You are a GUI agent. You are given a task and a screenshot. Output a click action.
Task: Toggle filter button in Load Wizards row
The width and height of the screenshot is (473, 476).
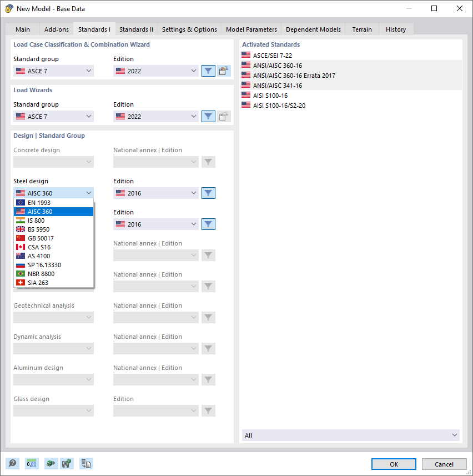[x=208, y=116]
